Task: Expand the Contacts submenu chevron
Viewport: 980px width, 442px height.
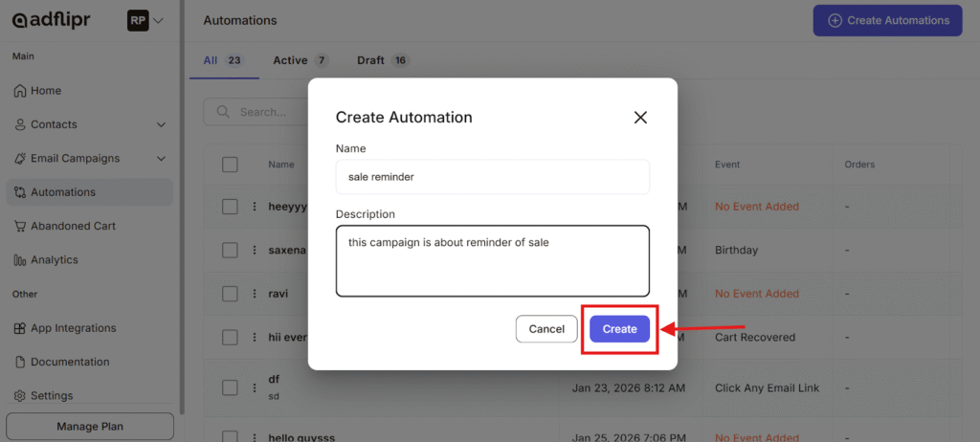Action: [161, 125]
